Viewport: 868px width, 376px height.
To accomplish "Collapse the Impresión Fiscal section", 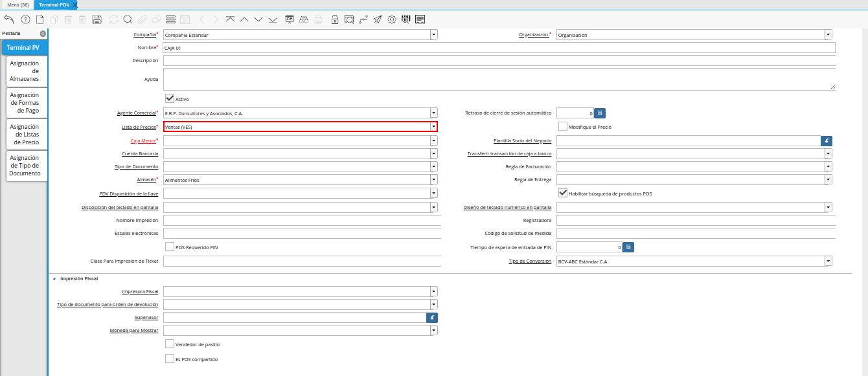I will click(54, 278).
